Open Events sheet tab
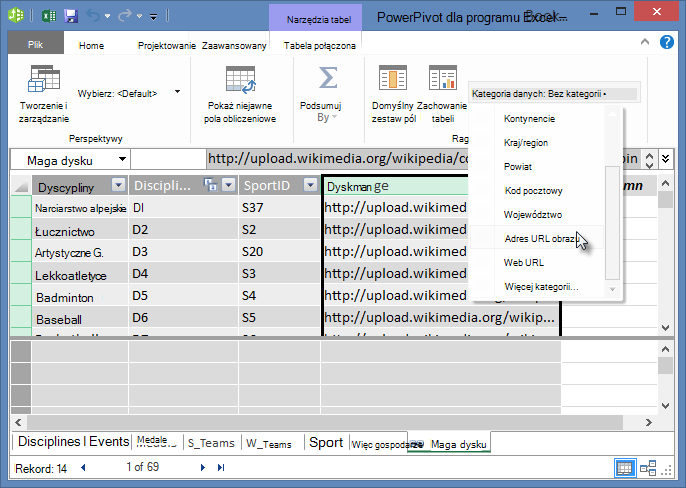Screen dimensions: 686x488 click(109, 441)
